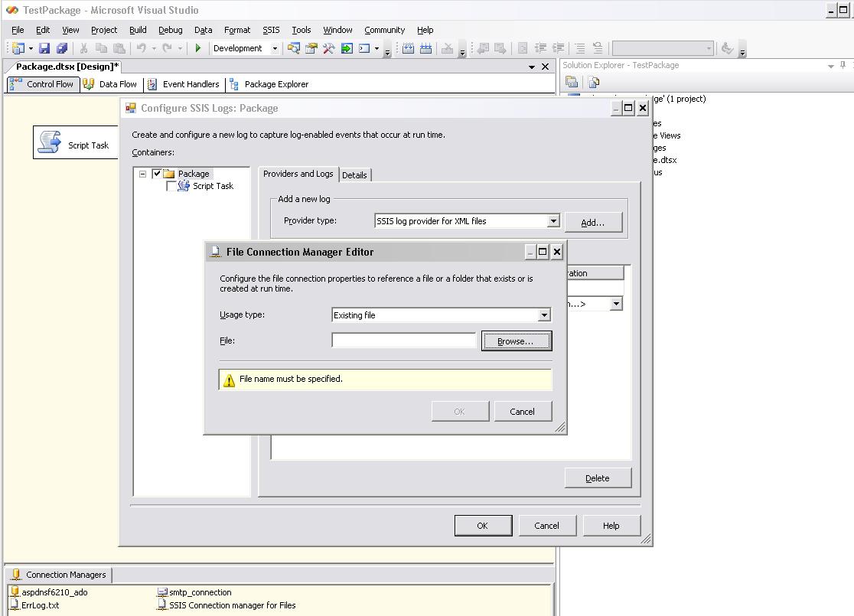
Task: Open the Usage type dropdown
Action: (x=544, y=315)
